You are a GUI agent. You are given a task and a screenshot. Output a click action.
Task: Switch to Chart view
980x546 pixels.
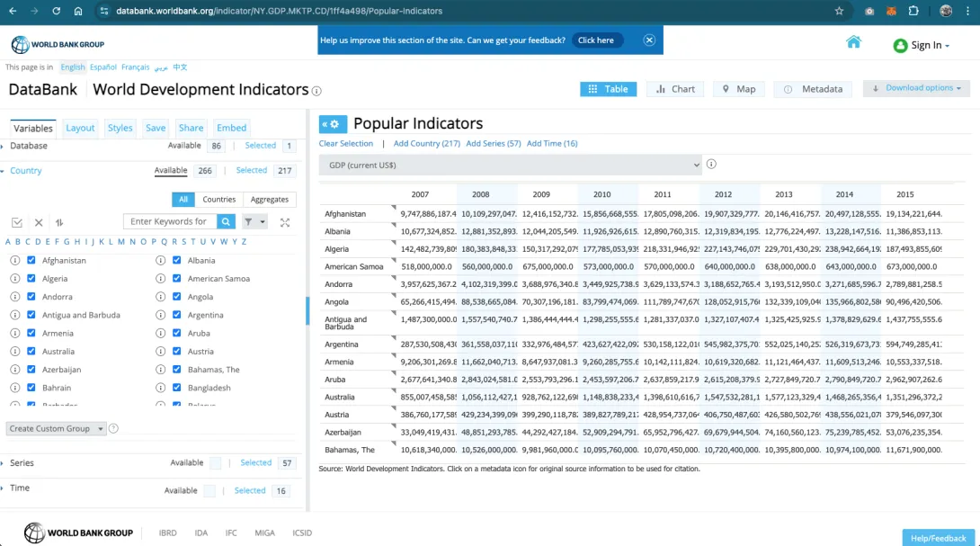(674, 89)
